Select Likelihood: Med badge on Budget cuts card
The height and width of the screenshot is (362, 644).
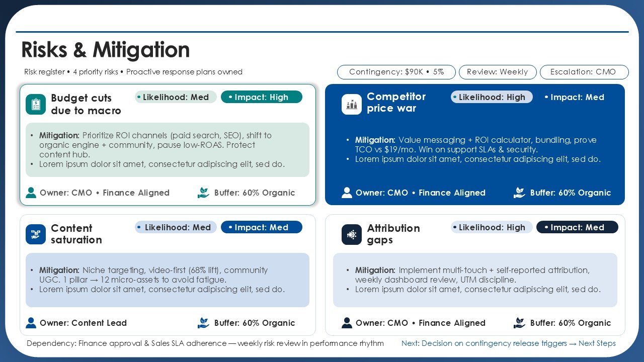click(176, 97)
